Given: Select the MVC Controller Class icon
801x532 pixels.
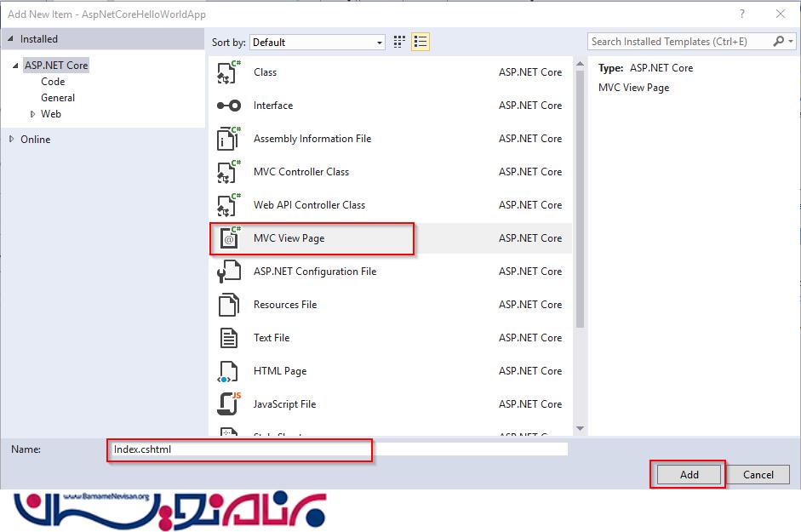Looking at the screenshot, I should point(229,172).
